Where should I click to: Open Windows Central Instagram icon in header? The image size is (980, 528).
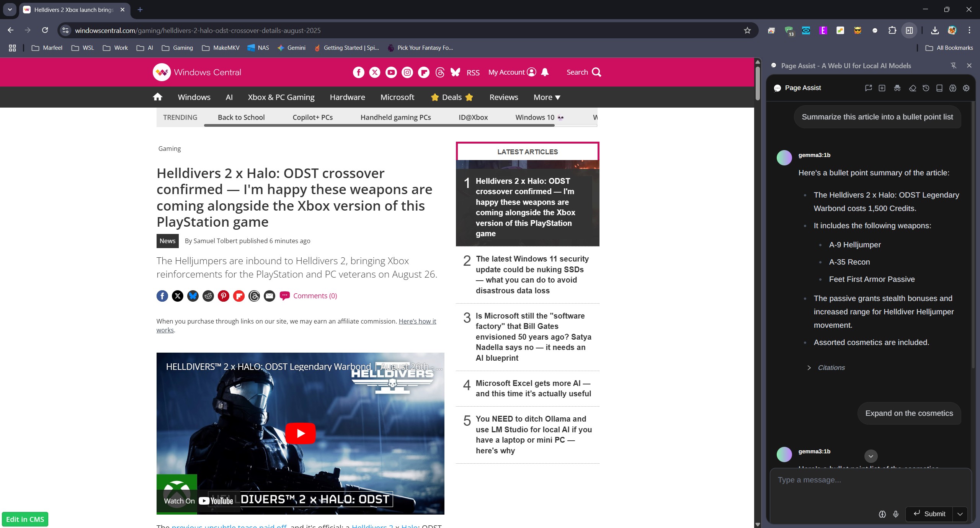[x=407, y=72]
